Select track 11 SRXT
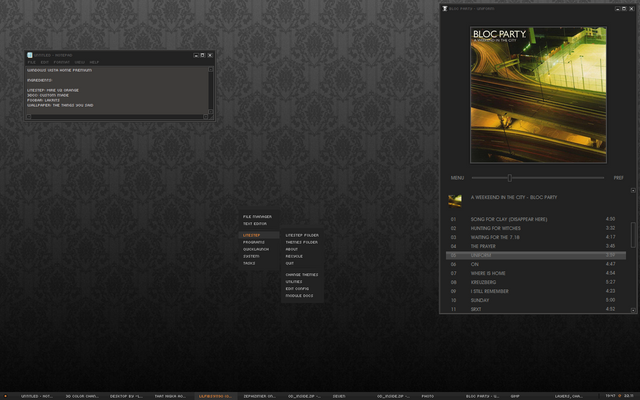The width and height of the screenshot is (640, 400). point(536,309)
